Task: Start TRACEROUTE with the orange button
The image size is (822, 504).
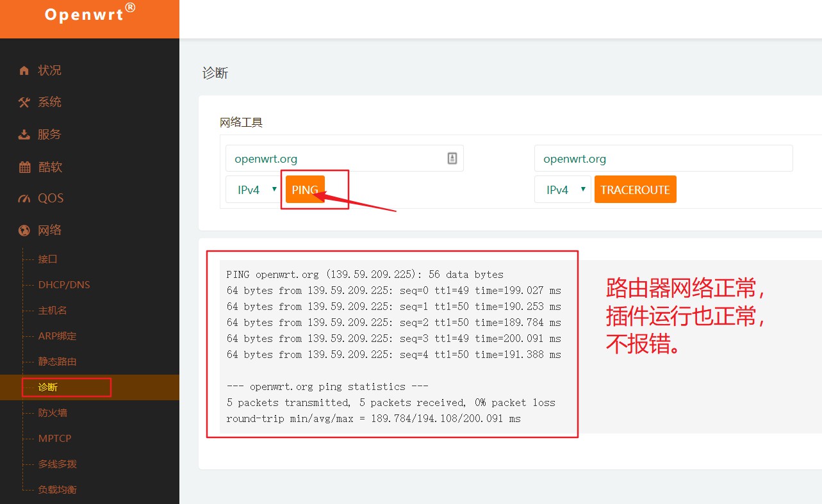Action: (x=635, y=189)
